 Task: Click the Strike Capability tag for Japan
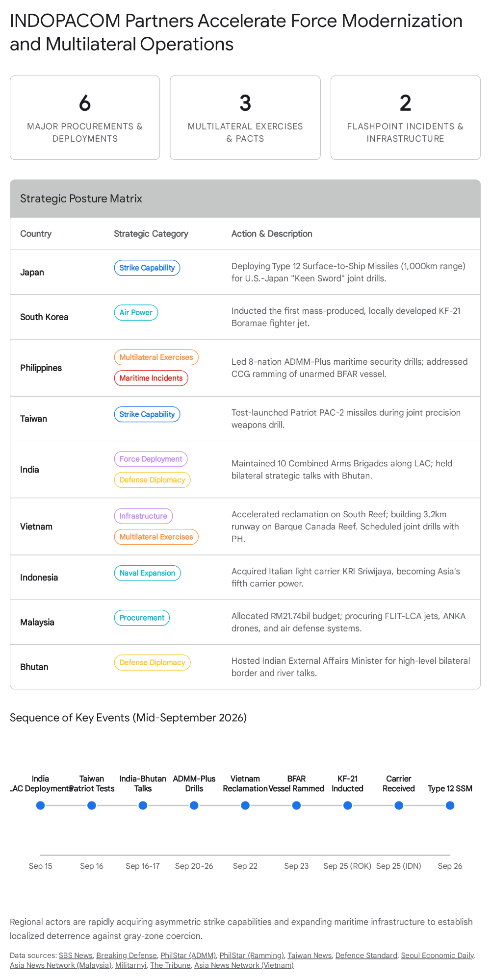147,268
